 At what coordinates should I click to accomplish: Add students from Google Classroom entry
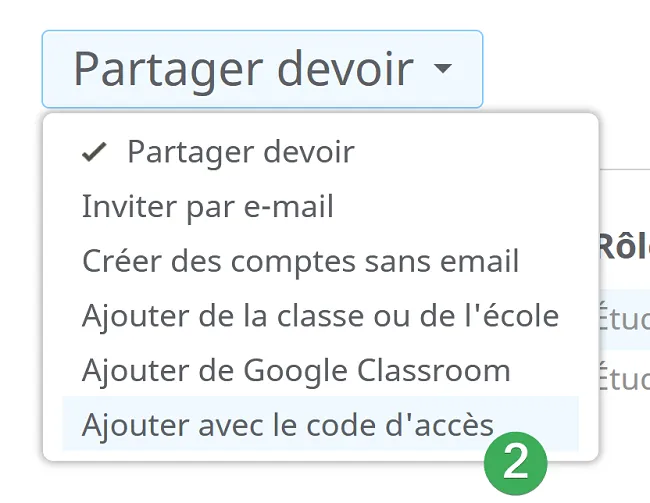pos(320,370)
